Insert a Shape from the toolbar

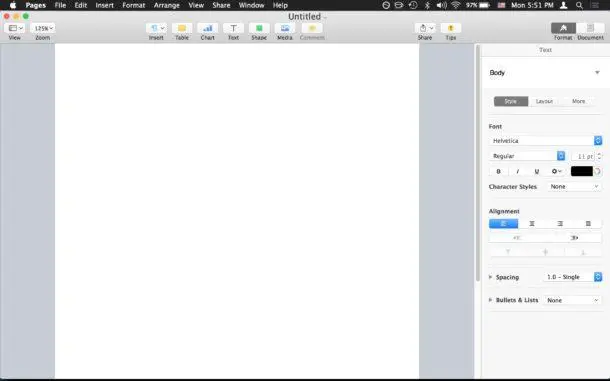pos(259,28)
